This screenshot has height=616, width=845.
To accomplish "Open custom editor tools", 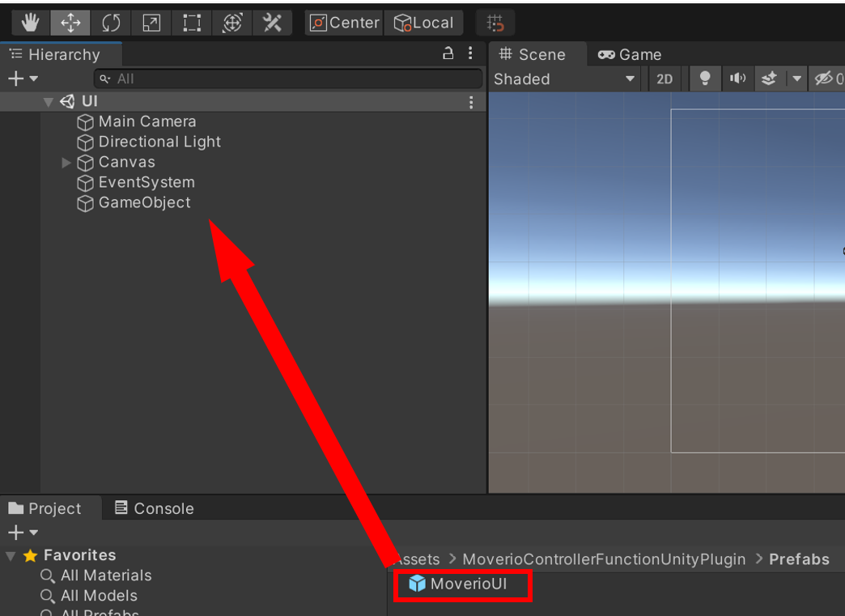I will click(272, 23).
